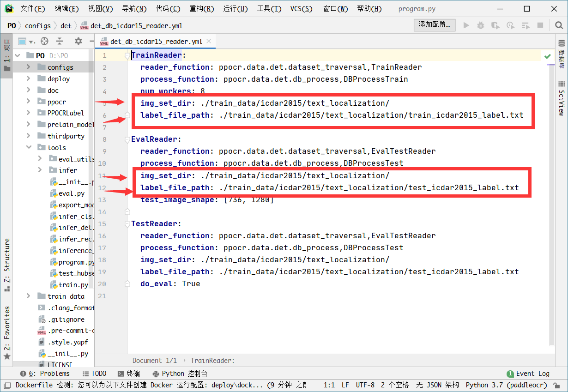Click the green inspection checkmark
568x392 pixels.
point(547,56)
